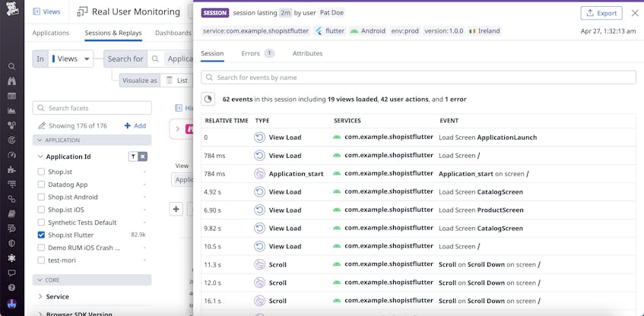Open the Dashboards tab
This screenshot has width=644, height=316.
tap(173, 33)
